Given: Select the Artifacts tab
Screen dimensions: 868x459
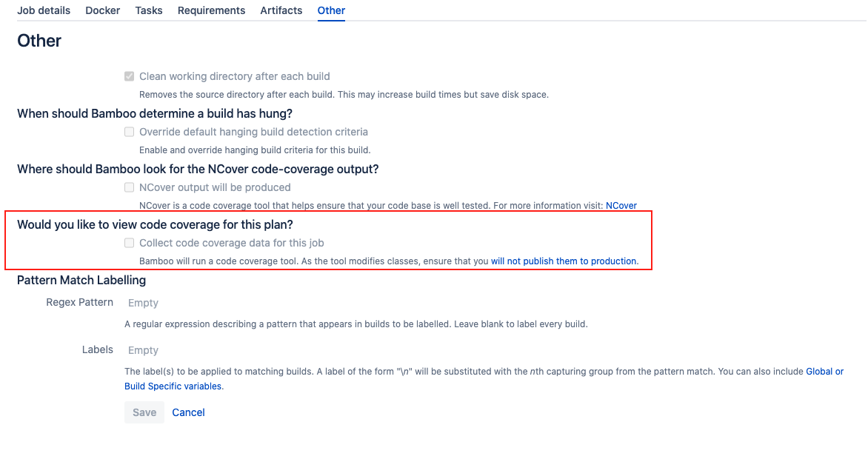Looking at the screenshot, I should 281,10.
